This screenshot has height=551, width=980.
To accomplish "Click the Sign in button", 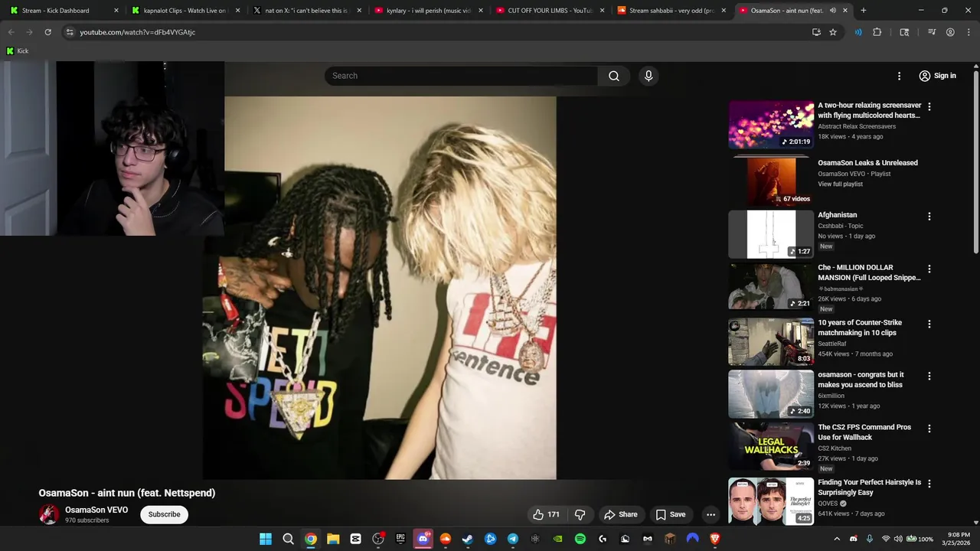I will pyautogui.click(x=938, y=76).
